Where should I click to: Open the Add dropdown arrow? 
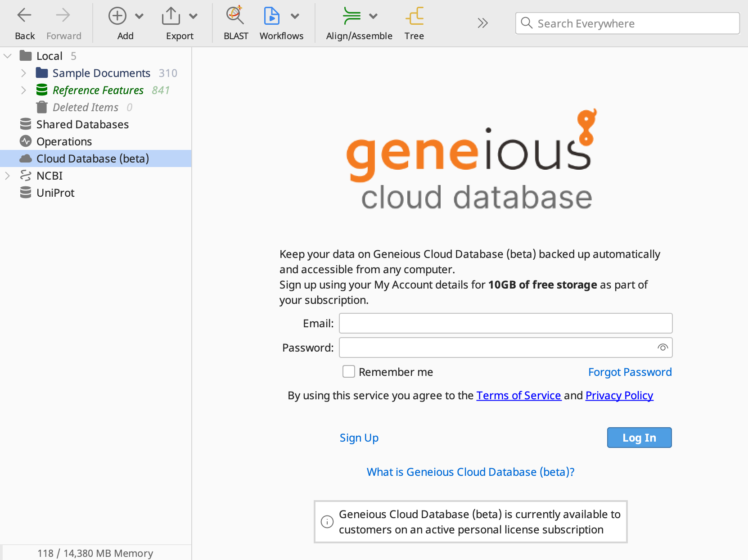(x=140, y=16)
